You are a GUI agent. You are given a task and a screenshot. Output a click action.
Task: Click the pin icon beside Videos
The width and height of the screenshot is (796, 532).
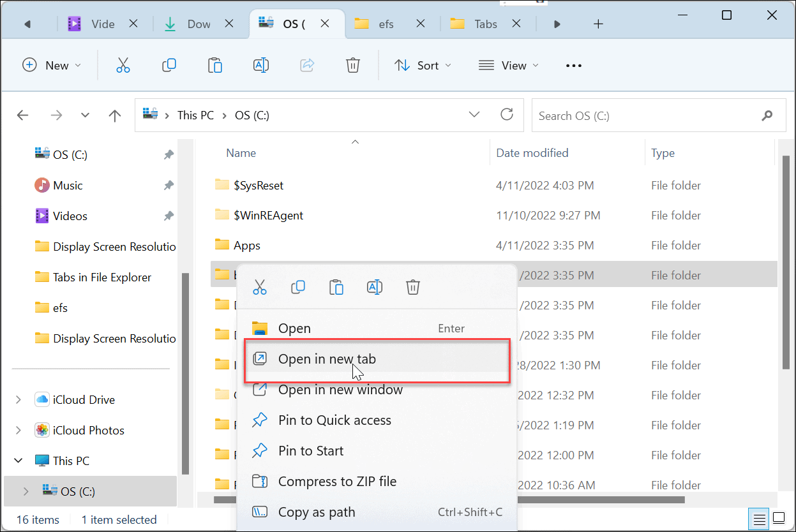pos(169,216)
